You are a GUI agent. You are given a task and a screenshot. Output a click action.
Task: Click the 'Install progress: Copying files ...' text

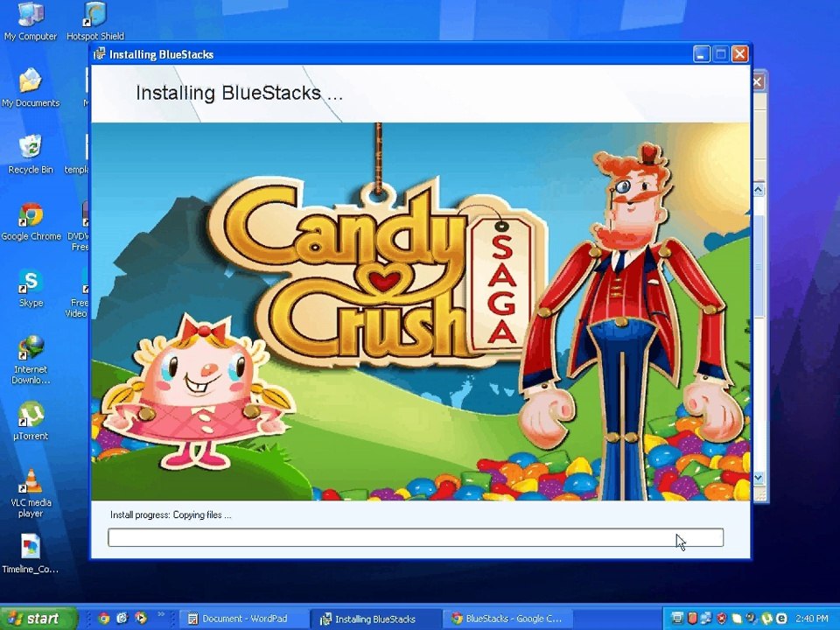[171, 514]
